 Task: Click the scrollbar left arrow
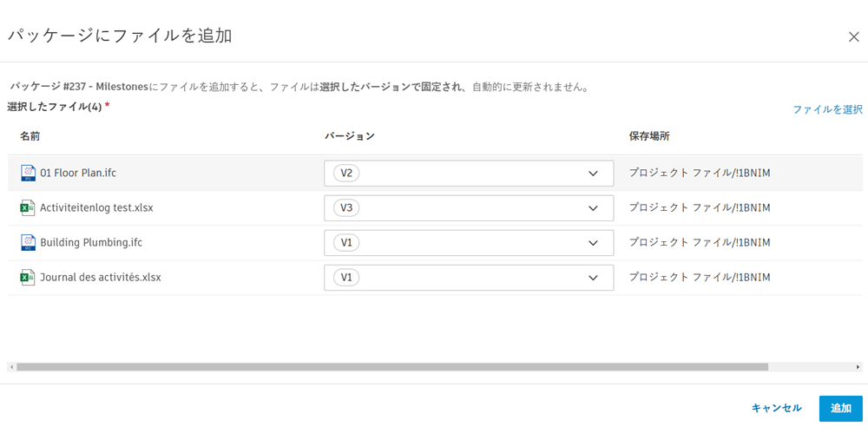pyautogui.click(x=11, y=367)
